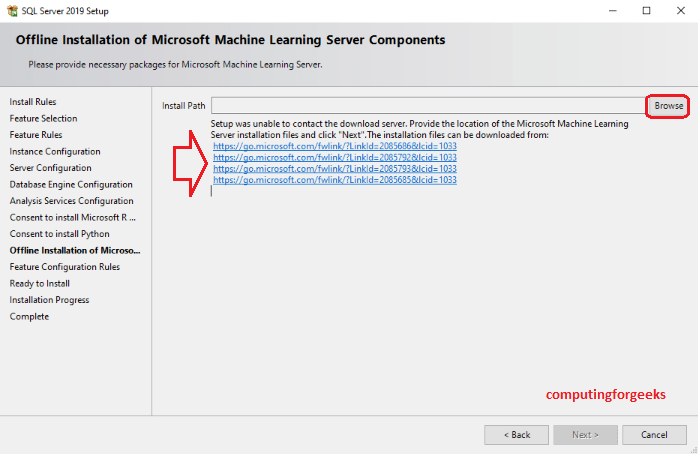Viewport: 698px width, 454px height.
Task: Select Feature Rules step in sidebar
Action: point(36,135)
